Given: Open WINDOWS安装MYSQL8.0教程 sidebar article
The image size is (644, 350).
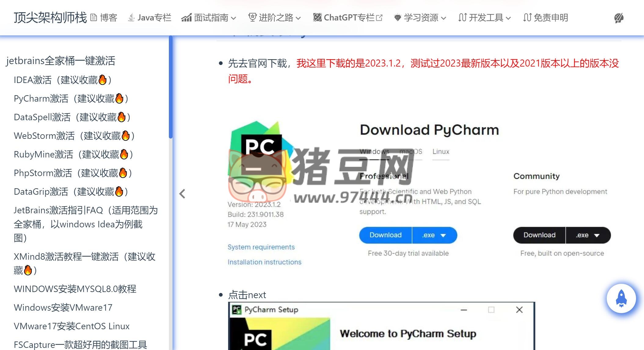Looking at the screenshot, I should point(75,289).
